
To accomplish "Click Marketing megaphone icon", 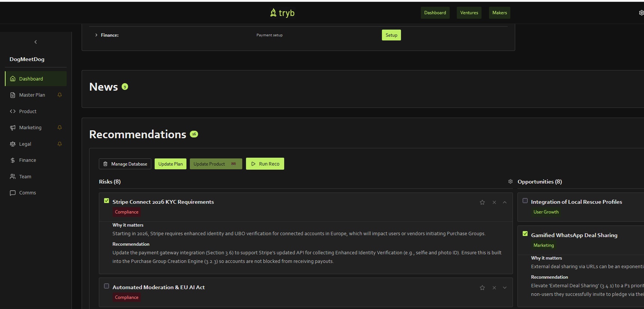I will [13, 128].
